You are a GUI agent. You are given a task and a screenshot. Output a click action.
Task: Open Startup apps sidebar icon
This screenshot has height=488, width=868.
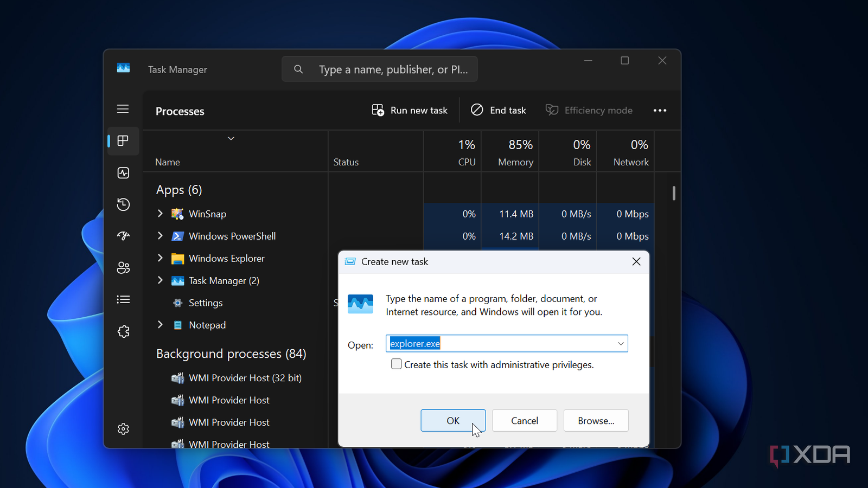(123, 236)
